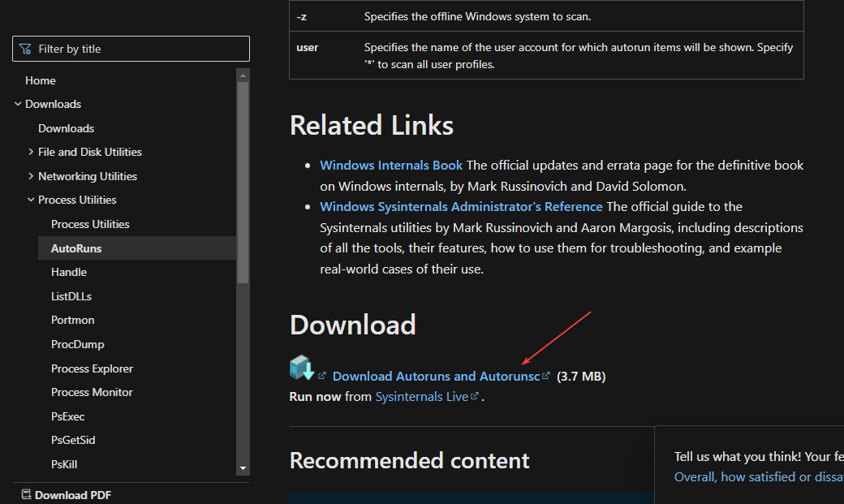Click the download package icon
This screenshot has width=844, height=504.
click(x=302, y=368)
